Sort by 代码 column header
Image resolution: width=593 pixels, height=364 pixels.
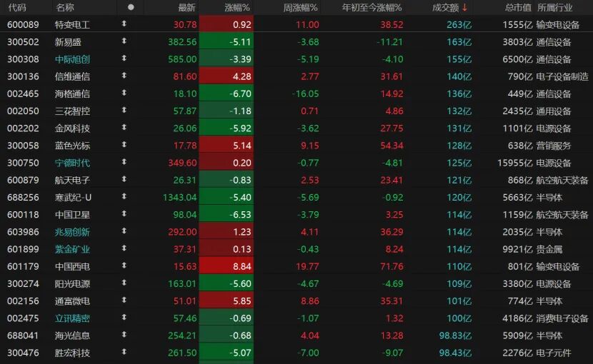(17, 7)
